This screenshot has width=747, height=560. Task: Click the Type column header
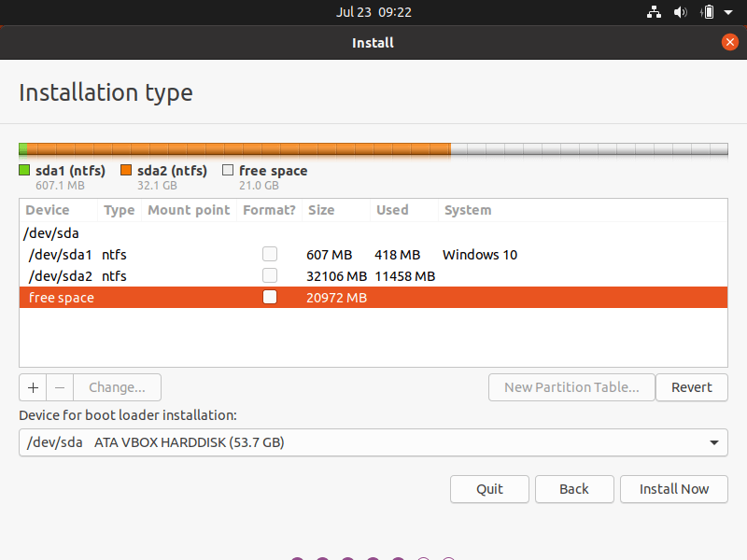pos(120,210)
